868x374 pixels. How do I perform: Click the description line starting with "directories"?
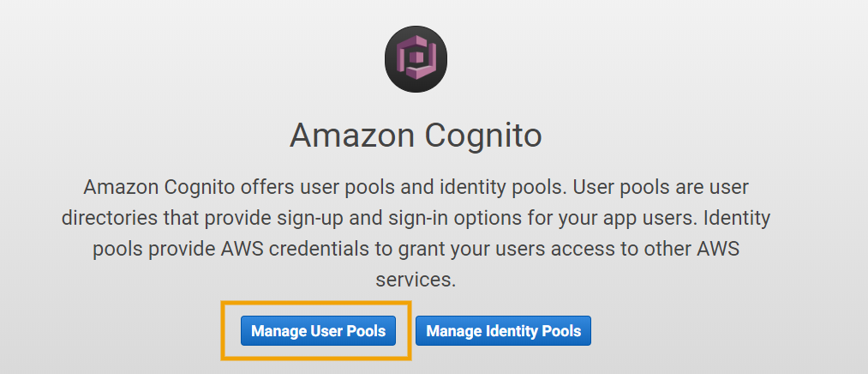click(x=416, y=217)
